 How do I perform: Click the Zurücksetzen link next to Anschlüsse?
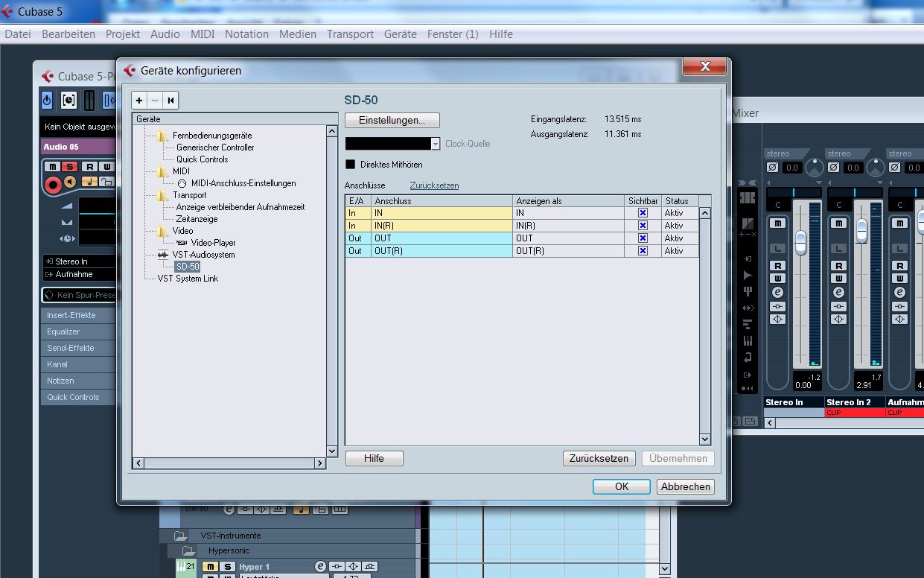click(x=434, y=185)
